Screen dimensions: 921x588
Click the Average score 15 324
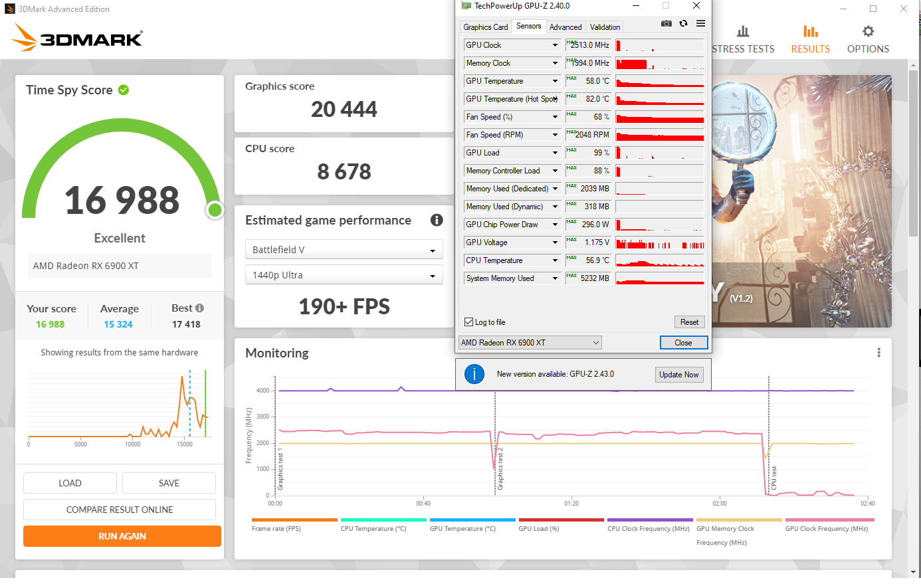point(118,324)
